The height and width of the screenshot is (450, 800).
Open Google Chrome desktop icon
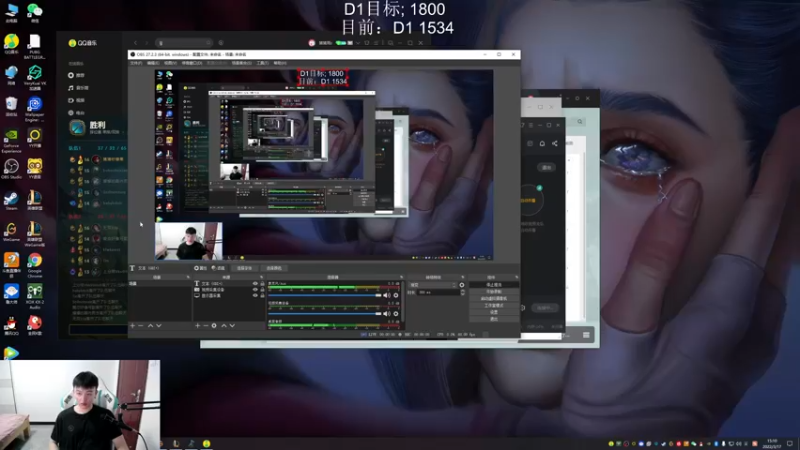(x=35, y=265)
